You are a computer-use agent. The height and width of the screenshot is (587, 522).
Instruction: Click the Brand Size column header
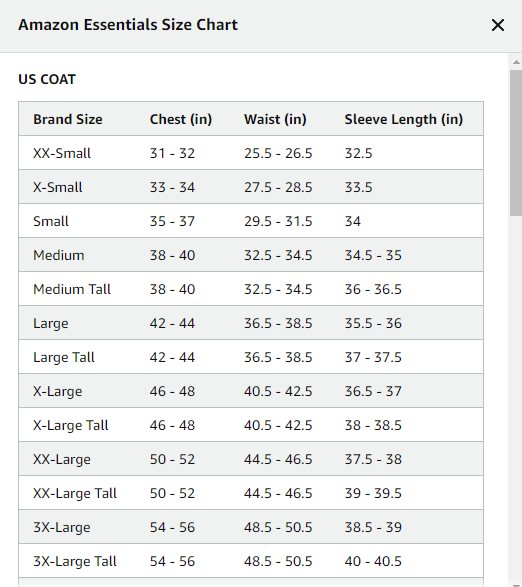click(68, 119)
